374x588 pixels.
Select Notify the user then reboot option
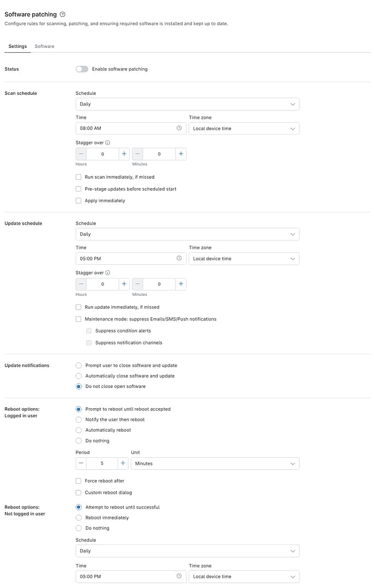[79, 420]
